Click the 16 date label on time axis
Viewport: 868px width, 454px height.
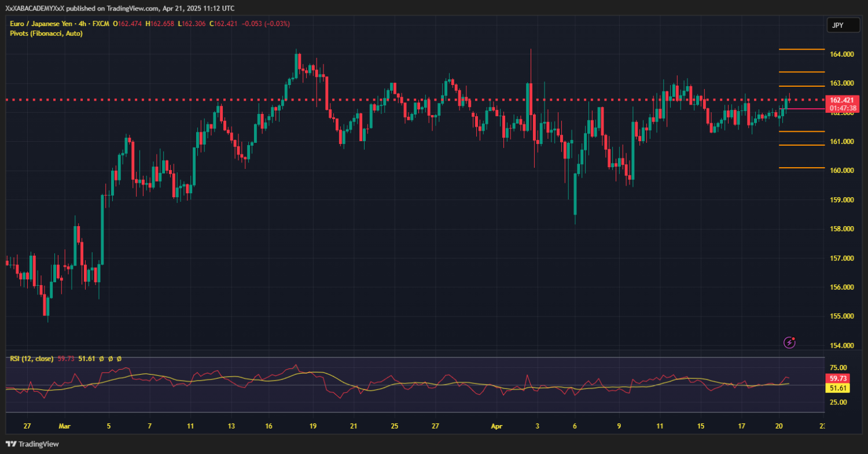[269, 426]
